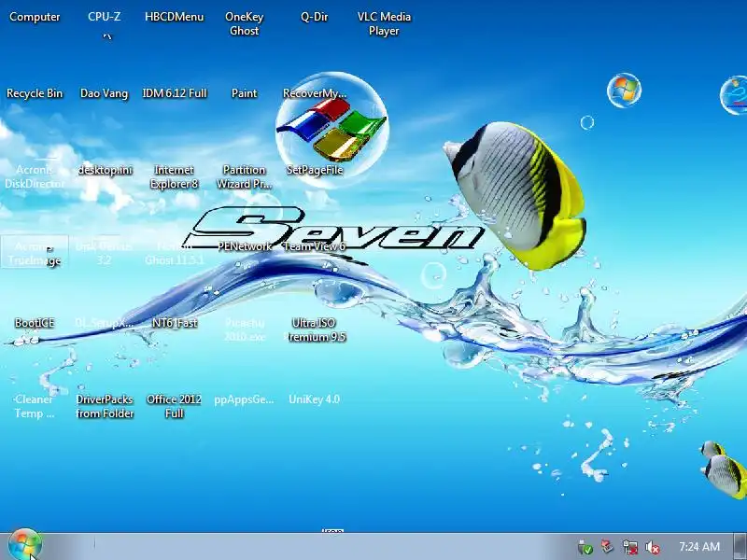Open the network status tray icon
Viewport: 747px width, 560px height.
tap(630, 547)
